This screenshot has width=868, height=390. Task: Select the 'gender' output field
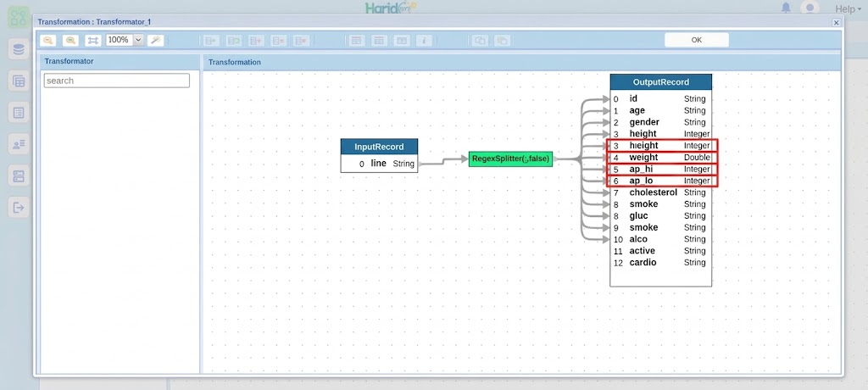(661, 122)
